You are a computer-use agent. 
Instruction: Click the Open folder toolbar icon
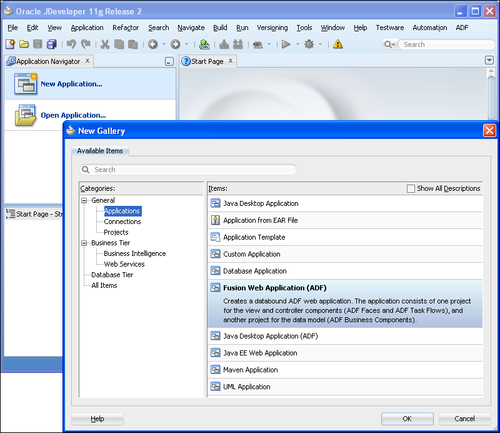tap(24, 44)
